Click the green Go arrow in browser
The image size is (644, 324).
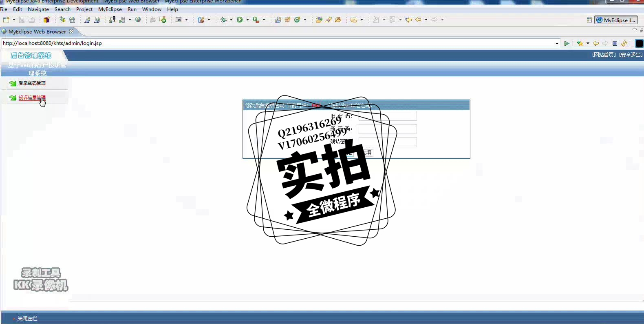coord(567,43)
